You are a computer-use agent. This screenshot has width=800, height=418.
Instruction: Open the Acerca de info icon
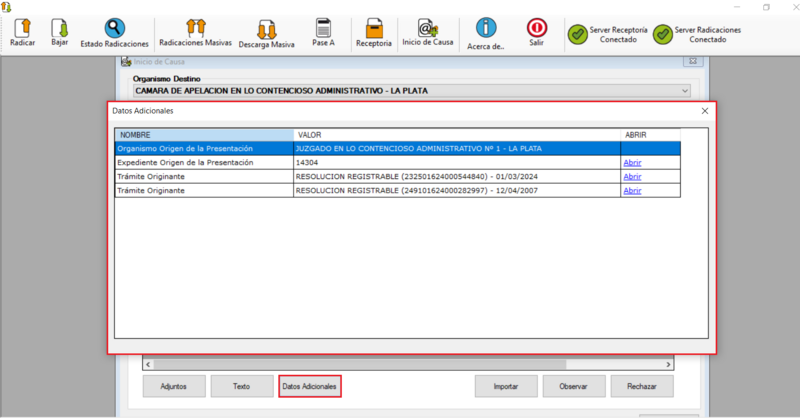(x=486, y=28)
